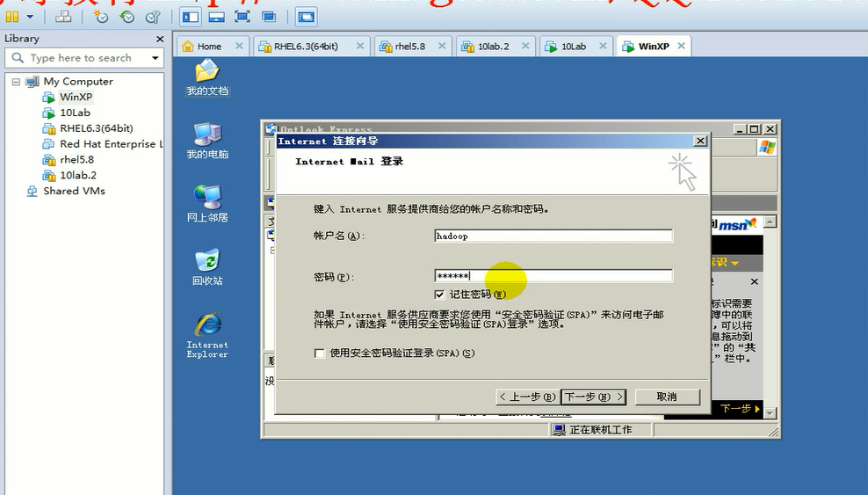Click the take snapshot toolbar icon
868x495 pixels.
pos(101,18)
